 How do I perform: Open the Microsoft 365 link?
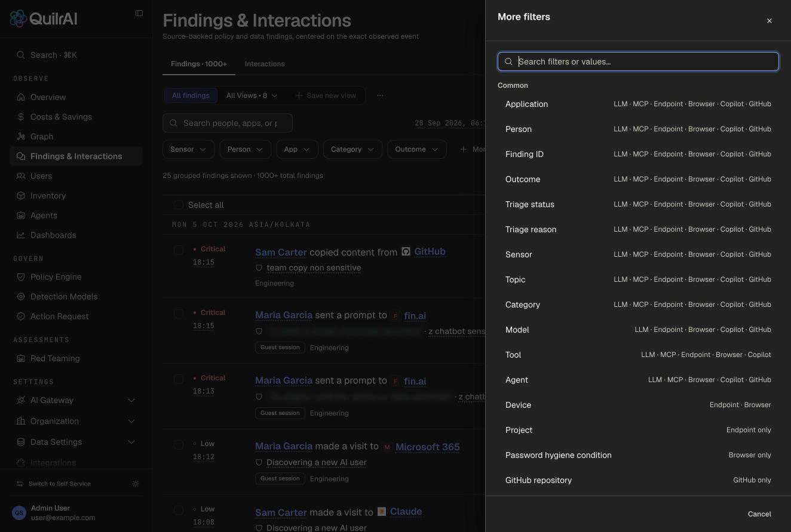click(428, 447)
